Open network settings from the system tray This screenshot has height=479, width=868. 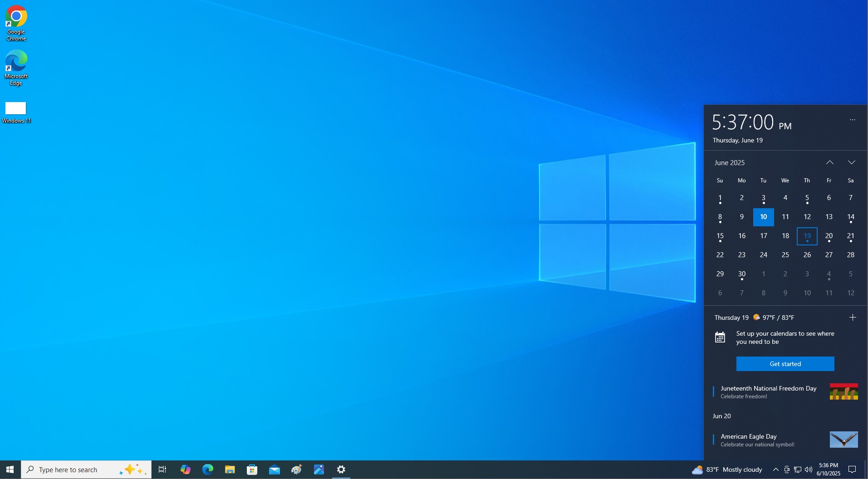pyautogui.click(x=797, y=469)
